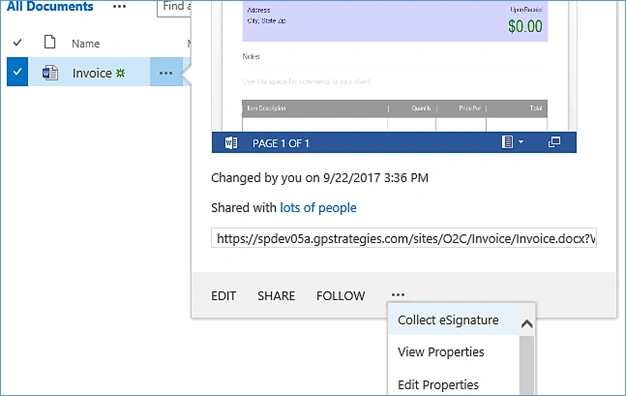The width and height of the screenshot is (626, 396).
Task: Click the PAGE 1 OF 1 label
Action: click(281, 143)
